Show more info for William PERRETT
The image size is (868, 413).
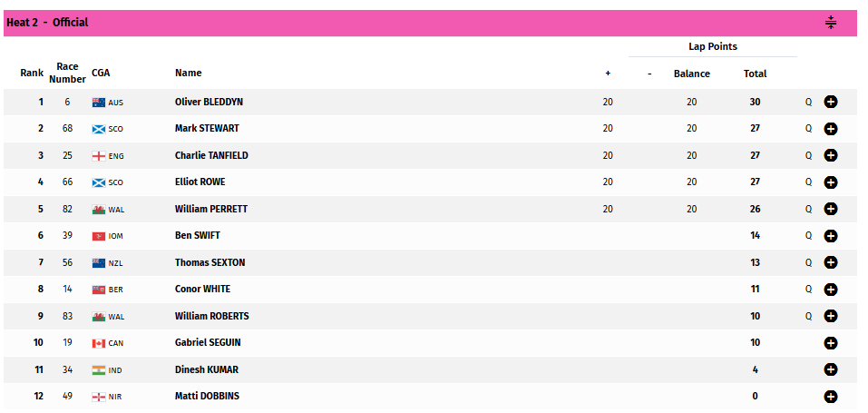[x=830, y=209]
